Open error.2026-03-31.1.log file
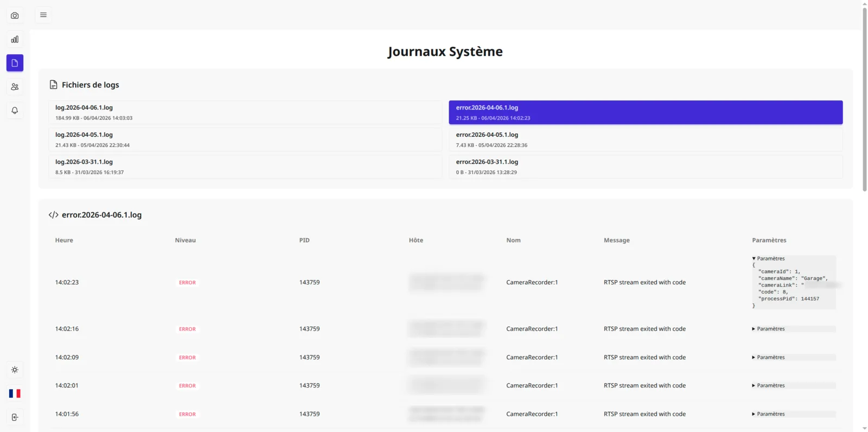This screenshot has width=868, height=432. tap(646, 167)
